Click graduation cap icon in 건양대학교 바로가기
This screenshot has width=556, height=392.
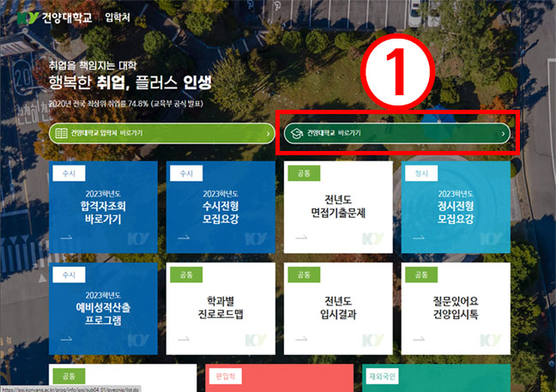(295, 134)
